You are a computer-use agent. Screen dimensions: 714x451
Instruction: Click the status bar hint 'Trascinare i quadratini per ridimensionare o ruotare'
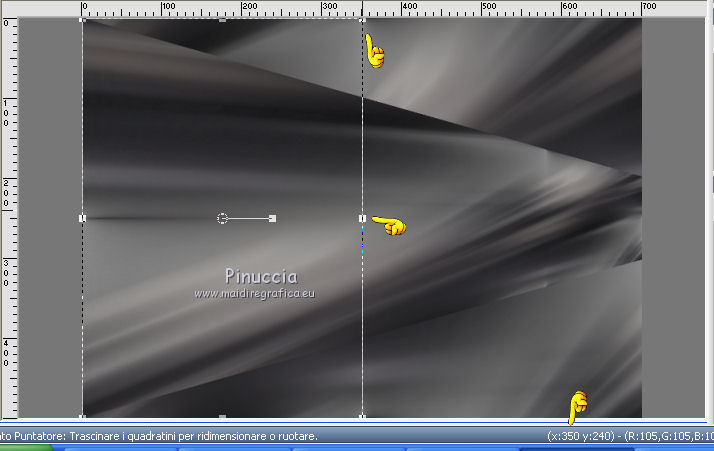(x=194, y=436)
